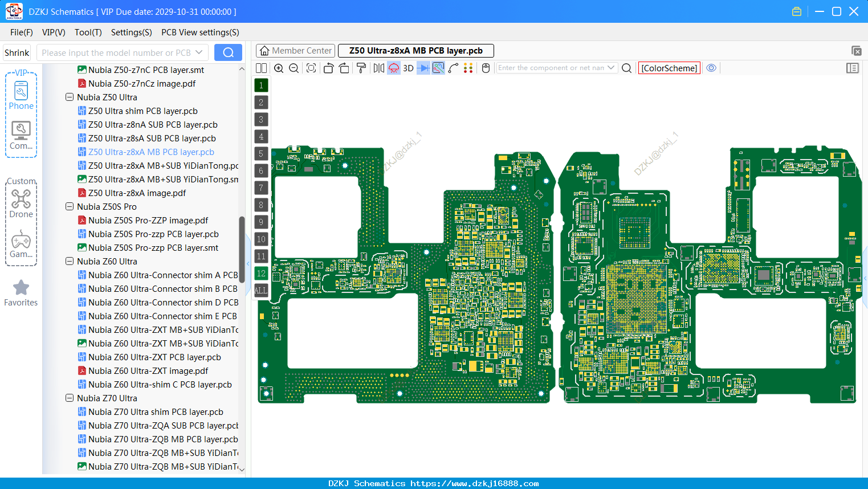Show PCB layer 1
868x489 pixels.
pyautogui.click(x=261, y=85)
